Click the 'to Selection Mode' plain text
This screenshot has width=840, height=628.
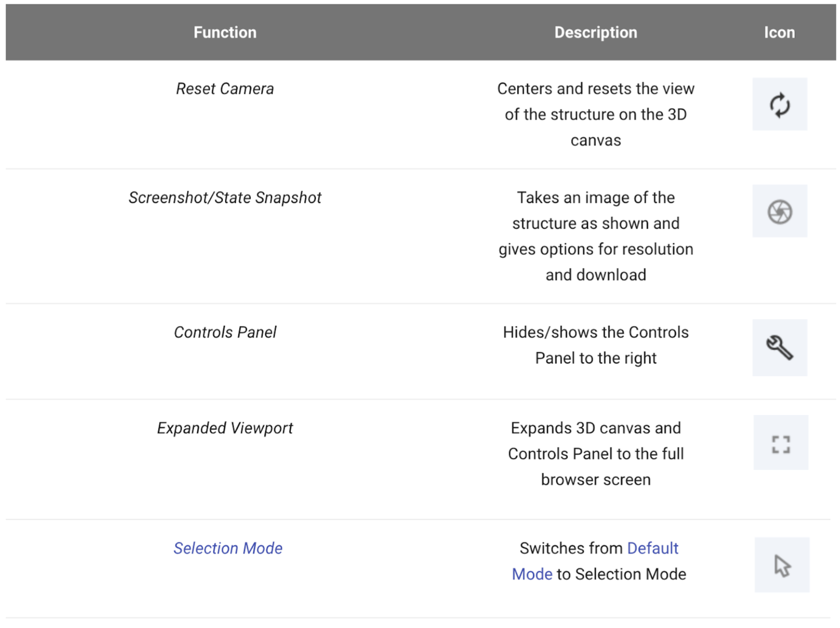click(621, 574)
